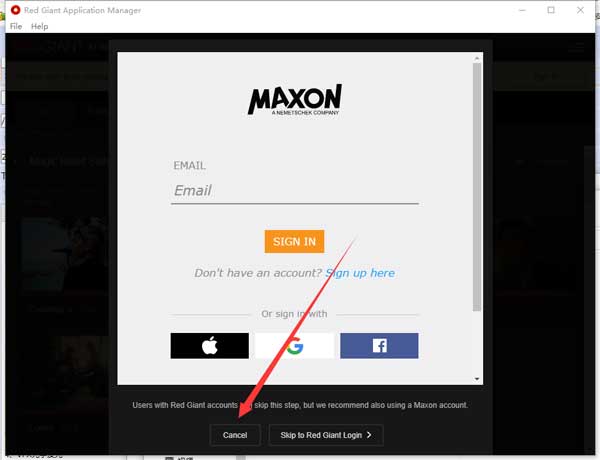The height and width of the screenshot is (460, 600).
Task: Maximize the Application Manager window
Action: [x=551, y=10]
